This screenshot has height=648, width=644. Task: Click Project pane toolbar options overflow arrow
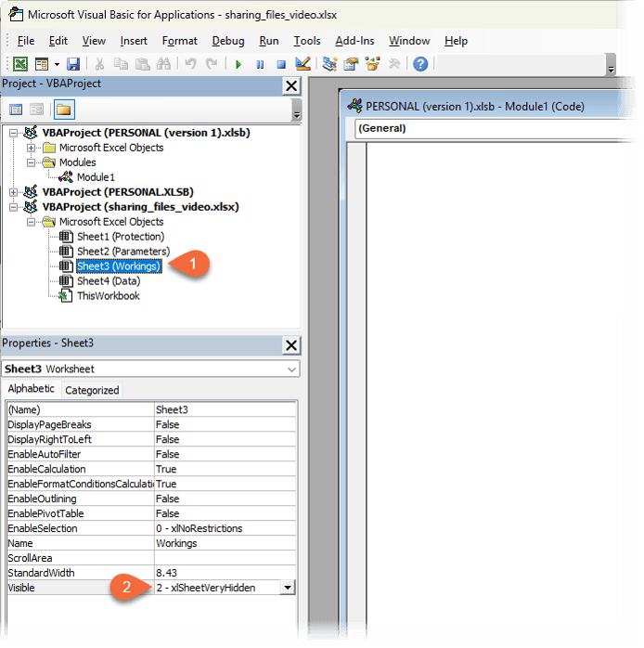point(296,110)
